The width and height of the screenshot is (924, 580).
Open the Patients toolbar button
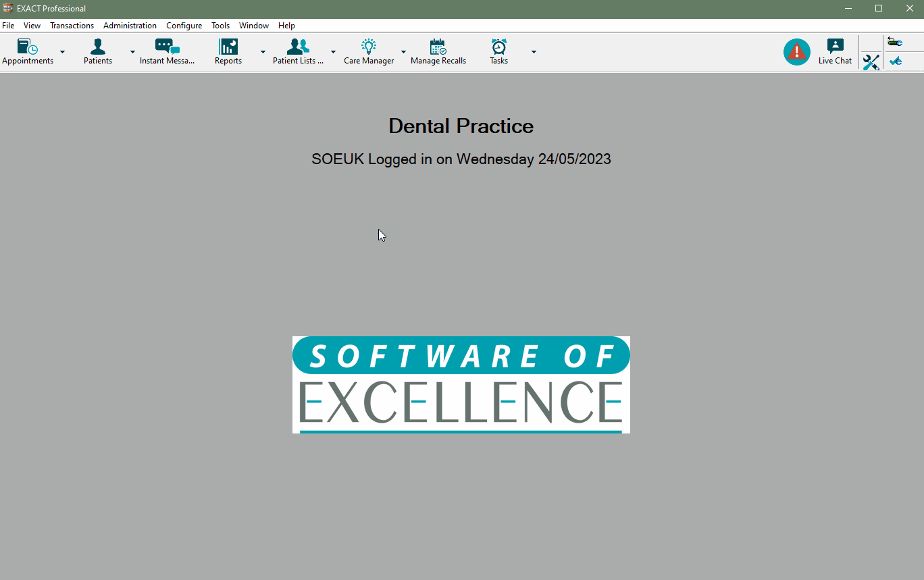98,52
